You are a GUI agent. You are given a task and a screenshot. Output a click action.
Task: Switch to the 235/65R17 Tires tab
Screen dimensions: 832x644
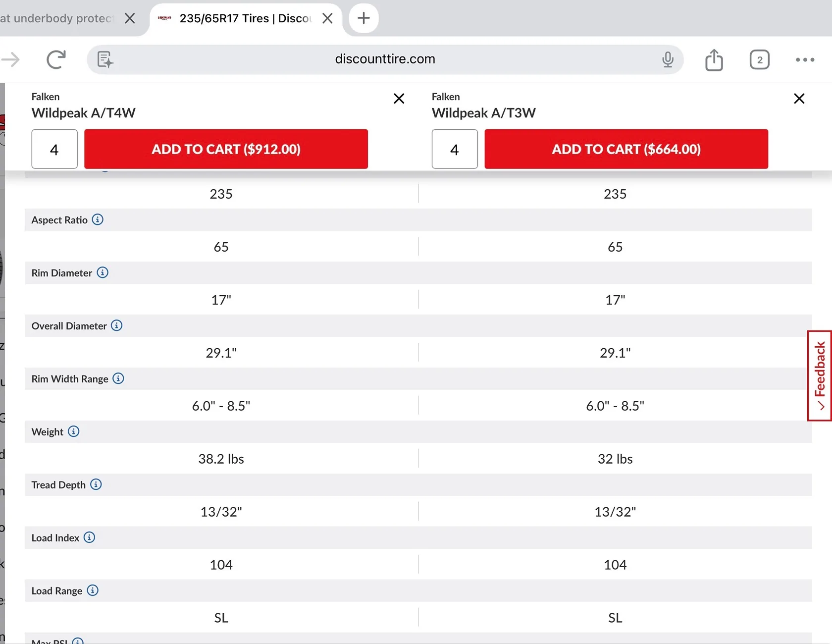tap(238, 19)
